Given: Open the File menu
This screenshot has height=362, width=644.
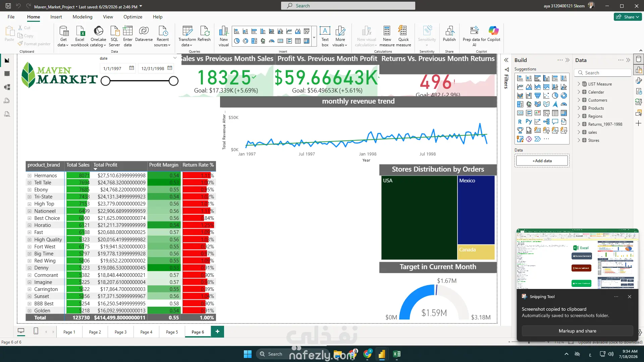Looking at the screenshot, I should click(11, 17).
